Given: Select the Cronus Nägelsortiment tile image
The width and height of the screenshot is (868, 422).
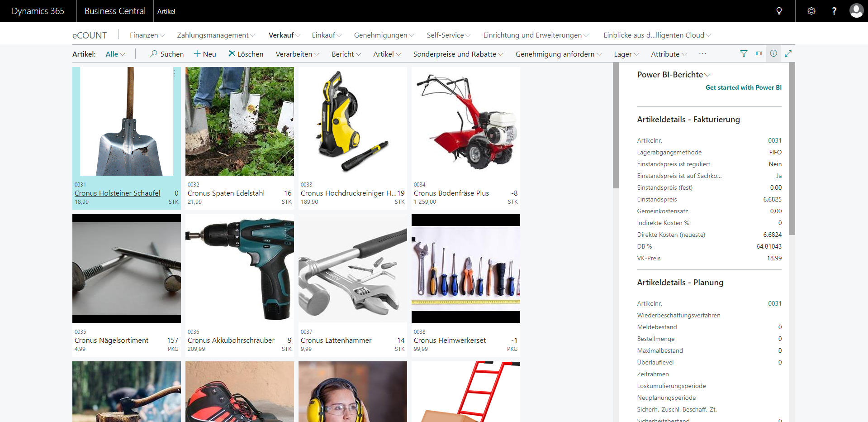Looking at the screenshot, I should click(x=127, y=269).
